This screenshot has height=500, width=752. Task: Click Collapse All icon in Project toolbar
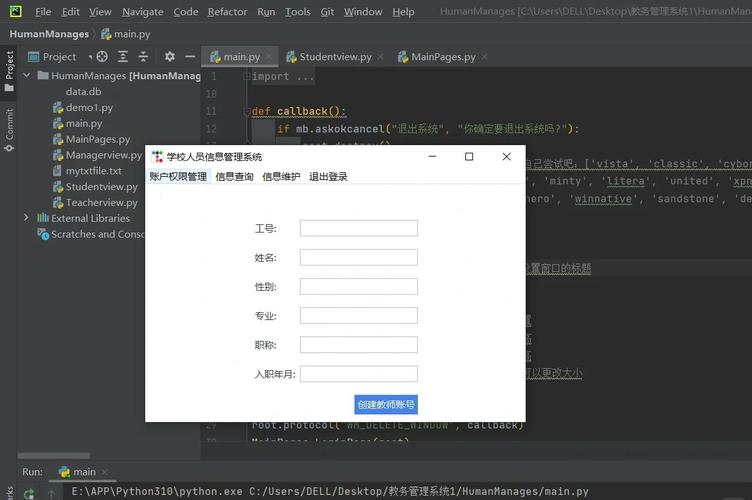[143, 57]
